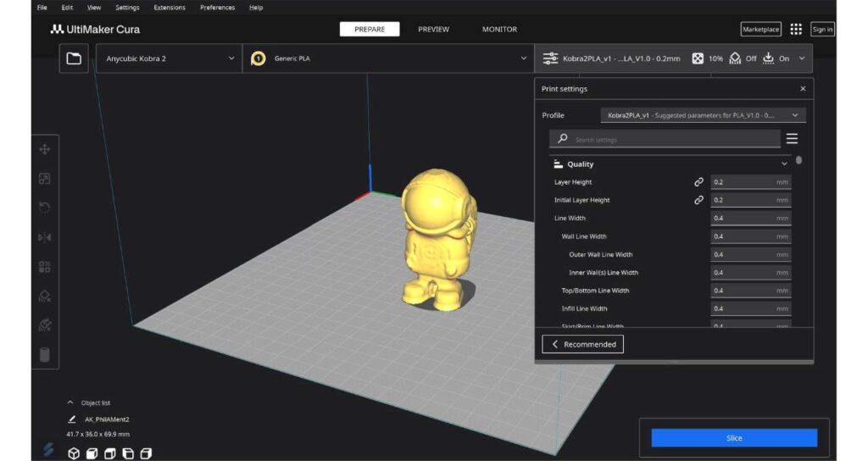The width and height of the screenshot is (868, 461).
Task: Select AK_PhilAMent2 in the object list
Action: point(107,419)
